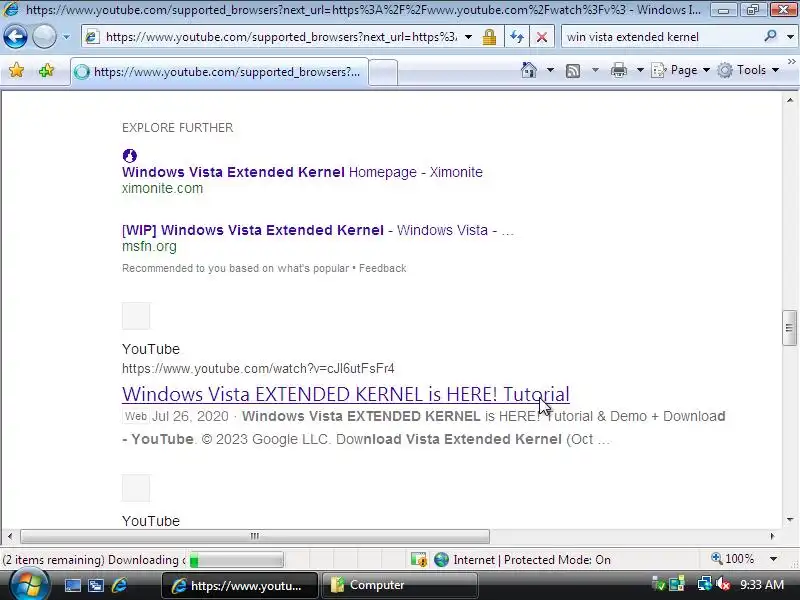Launch Internet Explorer from quick launch
This screenshot has width=800, height=600.
tap(119, 585)
